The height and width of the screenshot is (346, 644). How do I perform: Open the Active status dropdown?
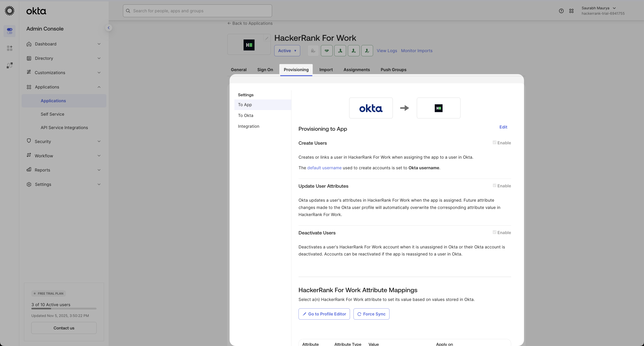[287, 51]
